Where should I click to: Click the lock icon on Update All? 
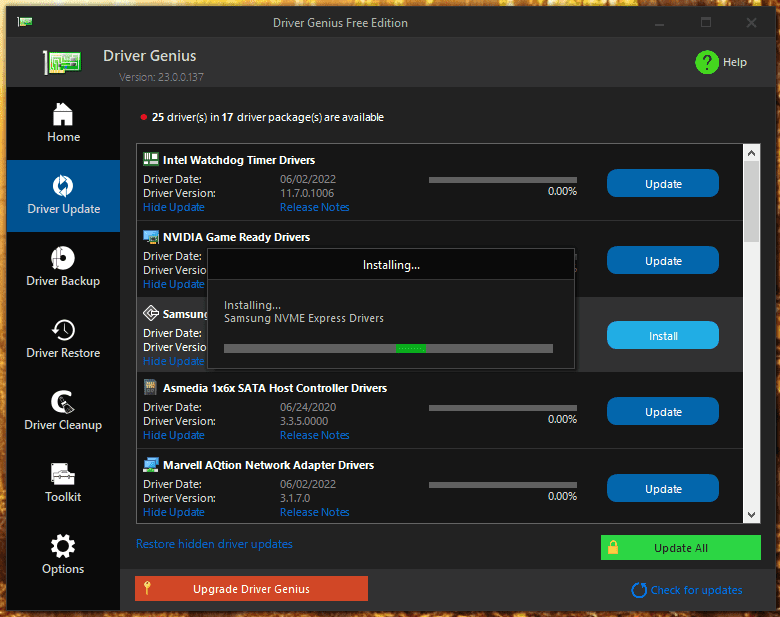point(613,547)
